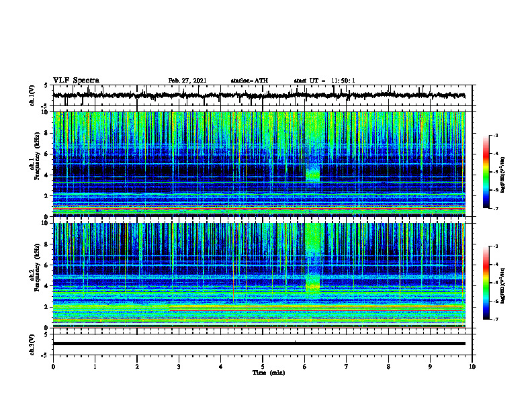The width and height of the screenshot is (532, 411).
Task: Click the ch.1 color scale log(PSD) unit label
Action: coord(503,175)
